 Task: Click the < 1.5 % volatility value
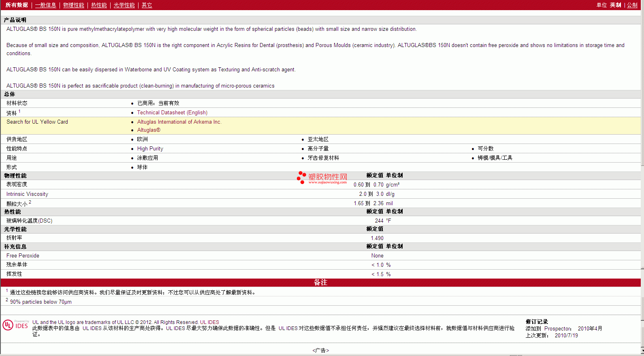tap(381, 274)
